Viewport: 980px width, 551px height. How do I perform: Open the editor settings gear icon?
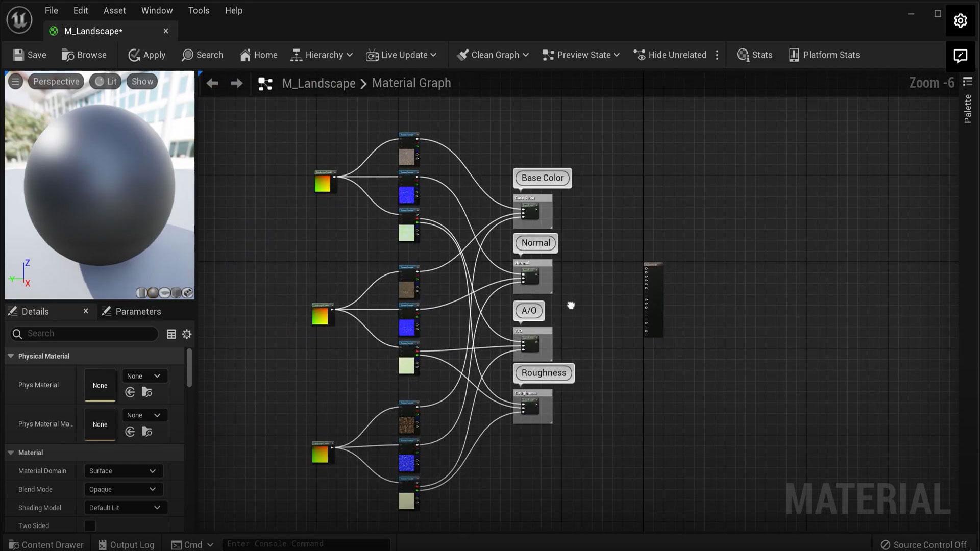pos(961,20)
